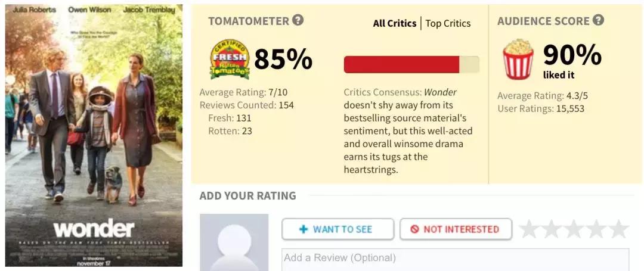This screenshot has width=644, height=271.
Task: Switch to the Top Critics tab
Action: pyautogui.click(x=448, y=23)
